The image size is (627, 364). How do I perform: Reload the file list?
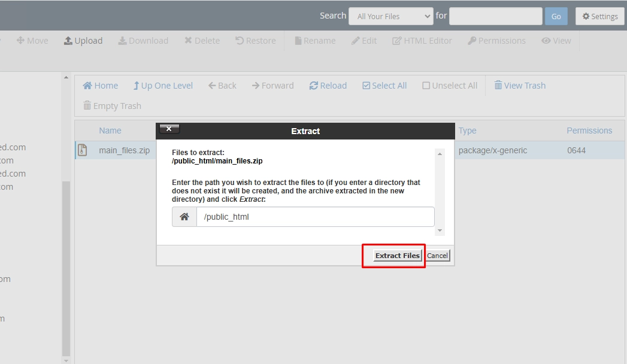(328, 86)
